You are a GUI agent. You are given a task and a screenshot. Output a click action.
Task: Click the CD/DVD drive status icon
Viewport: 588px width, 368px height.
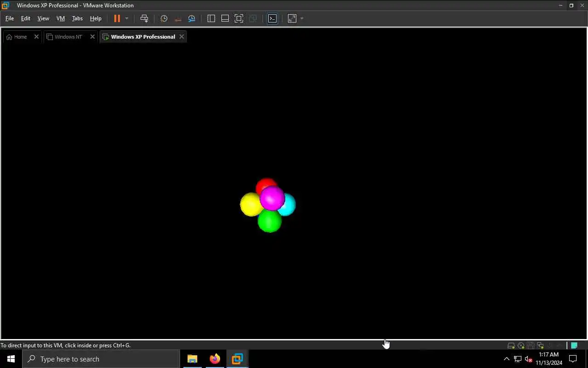[521, 345]
